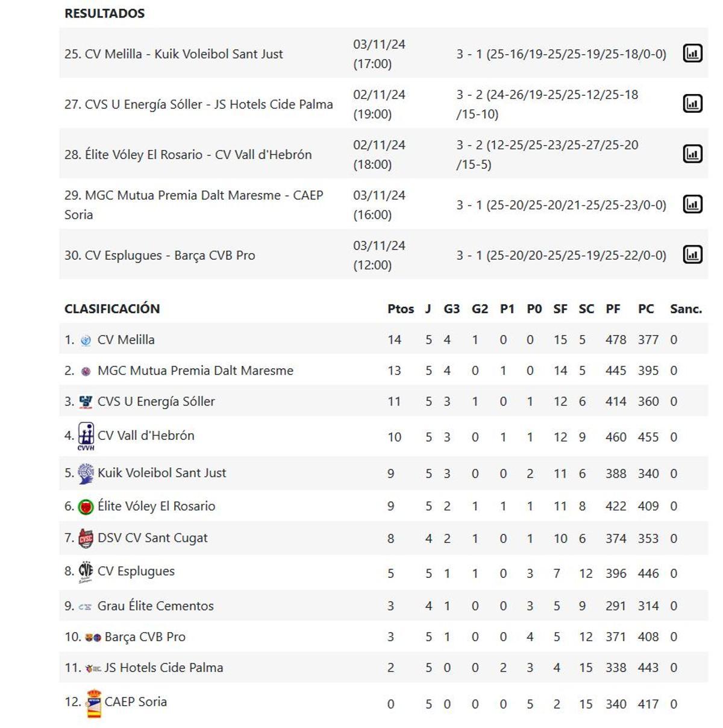Sort standings by the PF column

pyautogui.click(x=613, y=308)
